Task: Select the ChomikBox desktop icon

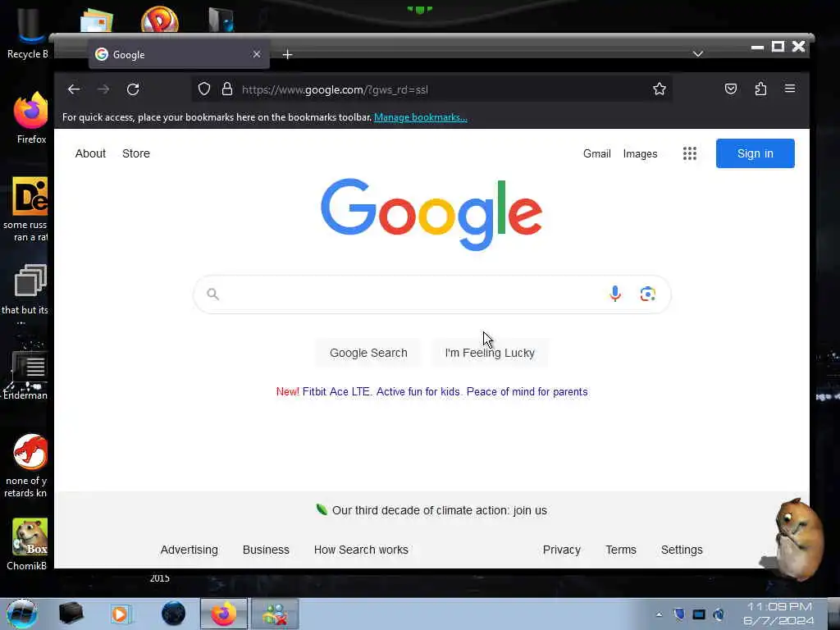Action: 28,545
